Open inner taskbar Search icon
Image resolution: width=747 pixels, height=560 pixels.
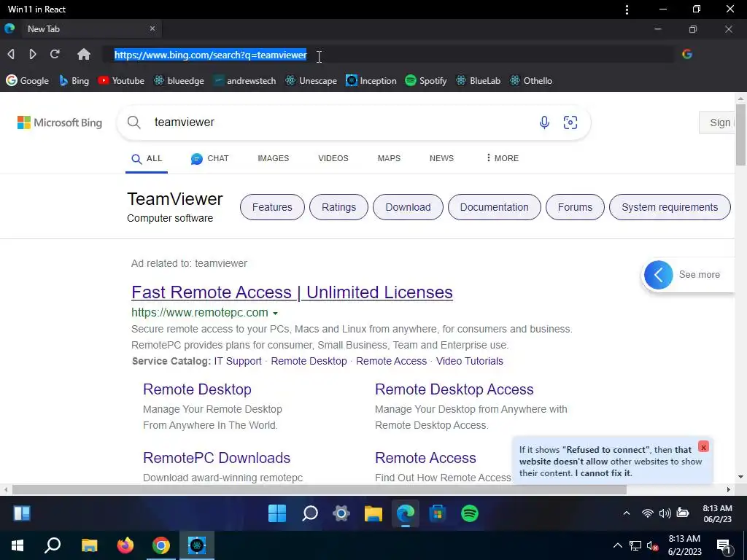pyautogui.click(x=310, y=513)
